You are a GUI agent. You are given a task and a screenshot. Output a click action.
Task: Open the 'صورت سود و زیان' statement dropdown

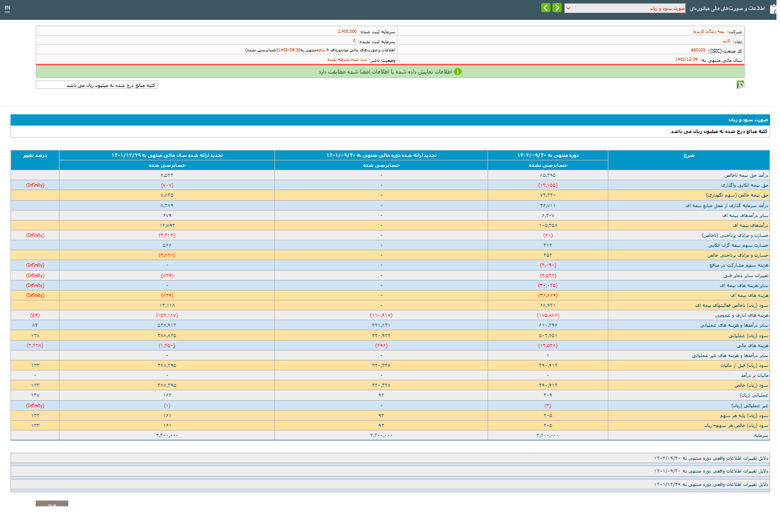tap(625, 8)
